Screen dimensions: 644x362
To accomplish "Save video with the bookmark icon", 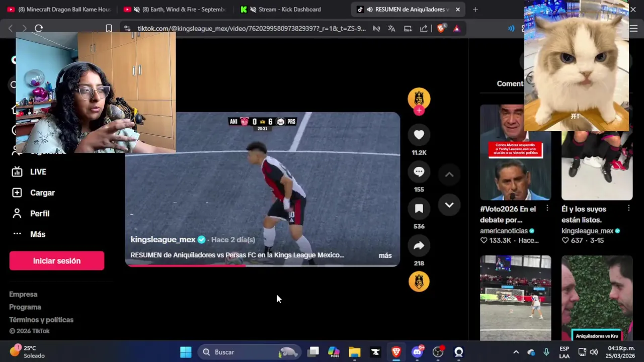I will coord(419,209).
